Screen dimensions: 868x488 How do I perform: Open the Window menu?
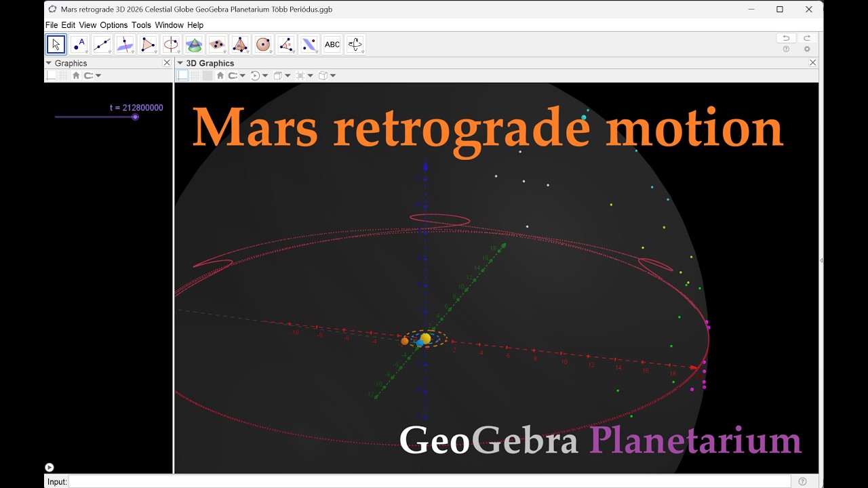tap(170, 25)
